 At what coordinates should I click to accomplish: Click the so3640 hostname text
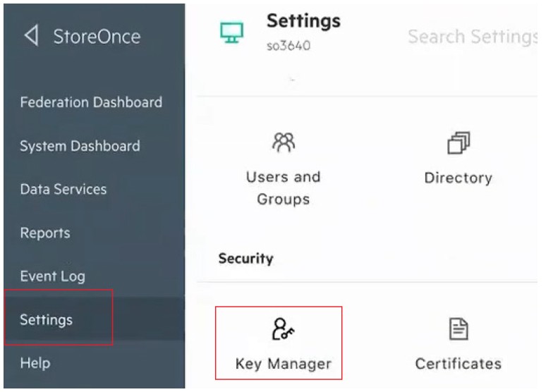289,46
